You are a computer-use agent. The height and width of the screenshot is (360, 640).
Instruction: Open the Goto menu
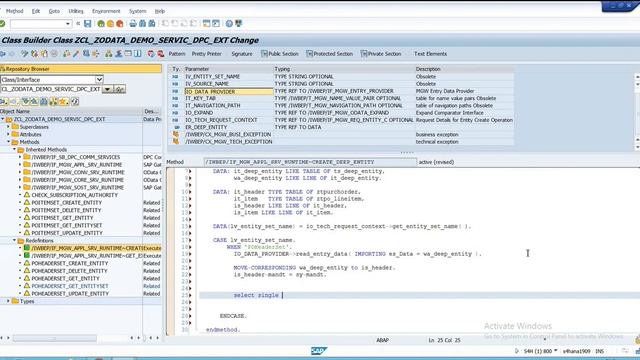pyautogui.click(x=54, y=11)
